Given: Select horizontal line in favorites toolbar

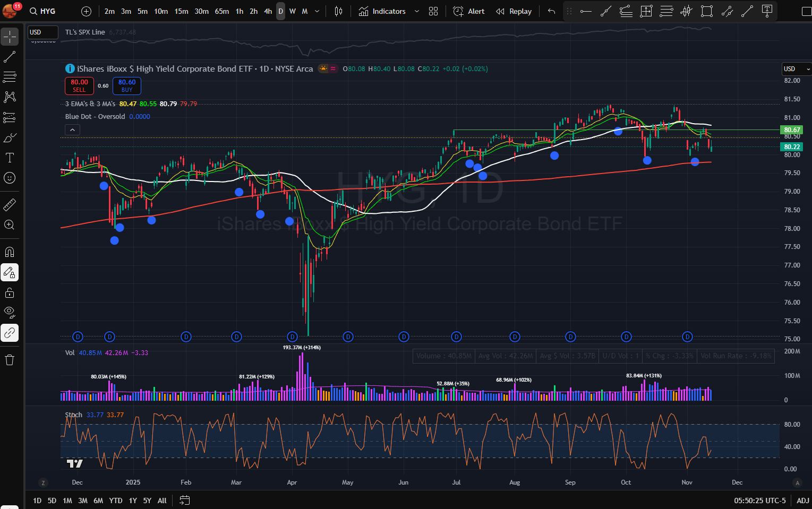Looking at the screenshot, I should click(x=586, y=11).
